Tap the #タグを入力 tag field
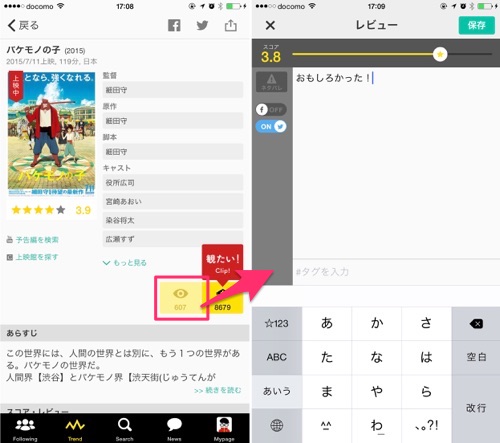Screen dimensions: 500x443 coord(396,272)
